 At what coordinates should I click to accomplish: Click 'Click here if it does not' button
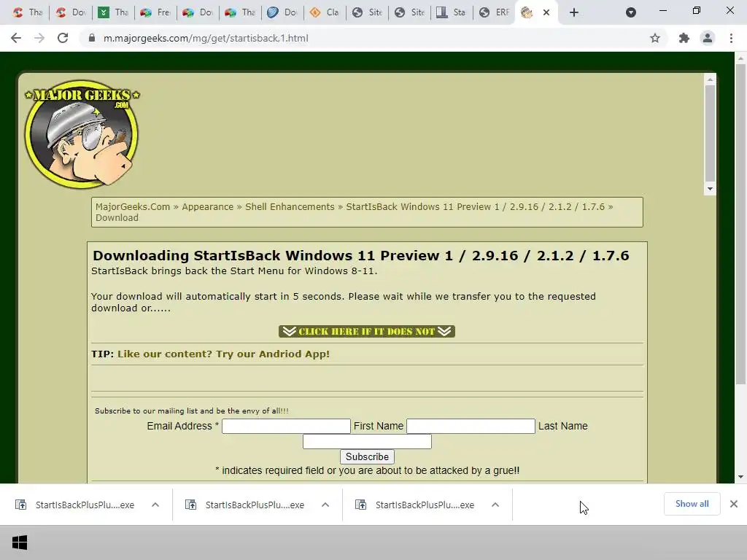[367, 332]
